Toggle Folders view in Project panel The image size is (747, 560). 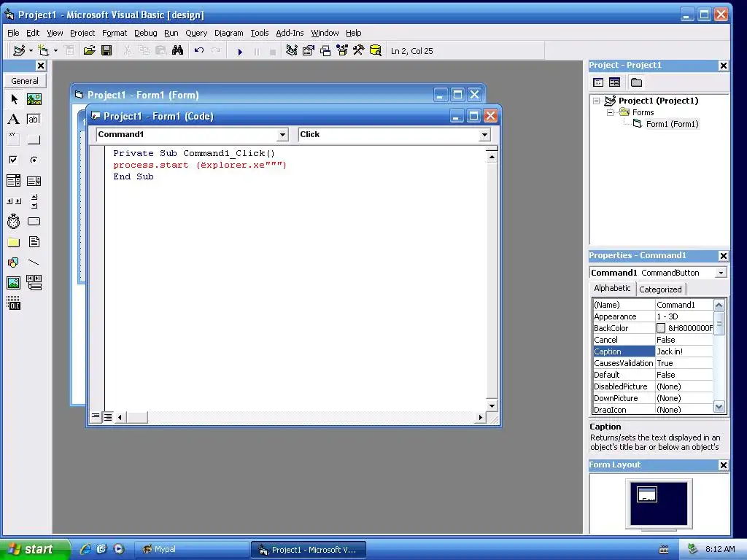tap(636, 82)
